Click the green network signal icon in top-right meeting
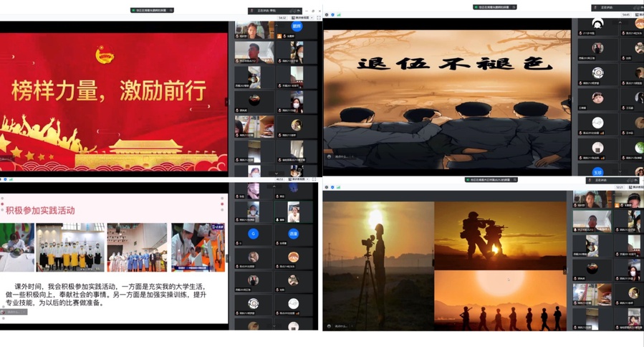 (x=339, y=14)
